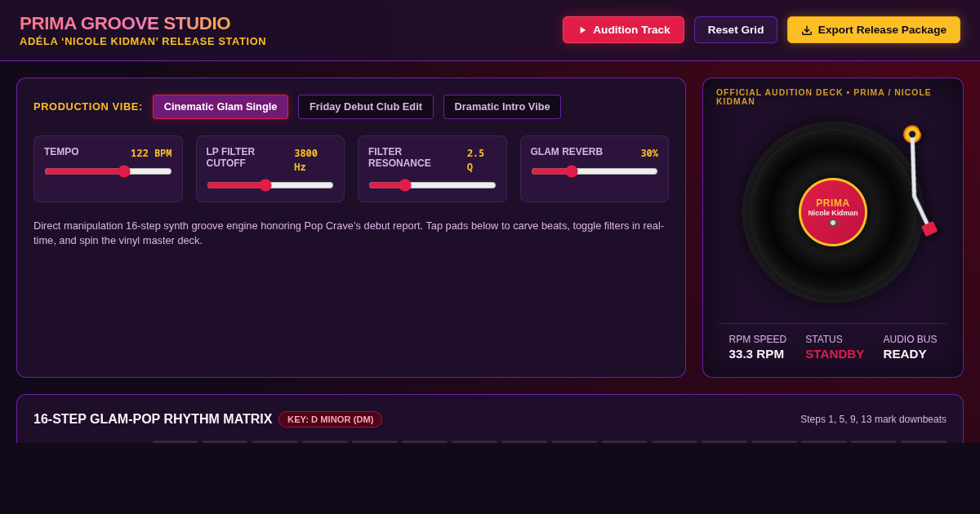Click the PRIMA GROOVE STUDIO title
The width and height of the screenshot is (980, 514).
point(125,24)
